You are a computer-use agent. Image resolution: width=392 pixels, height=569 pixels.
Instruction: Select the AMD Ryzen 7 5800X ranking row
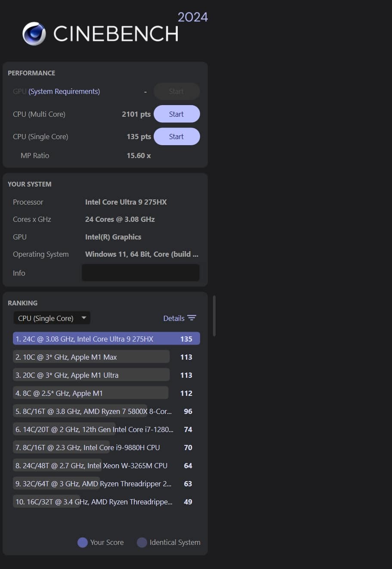pos(93,411)
